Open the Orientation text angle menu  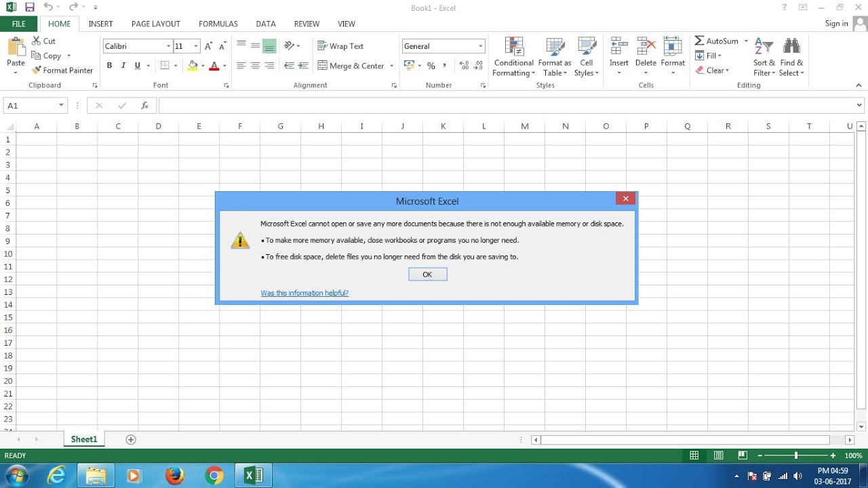pos(292,45)
